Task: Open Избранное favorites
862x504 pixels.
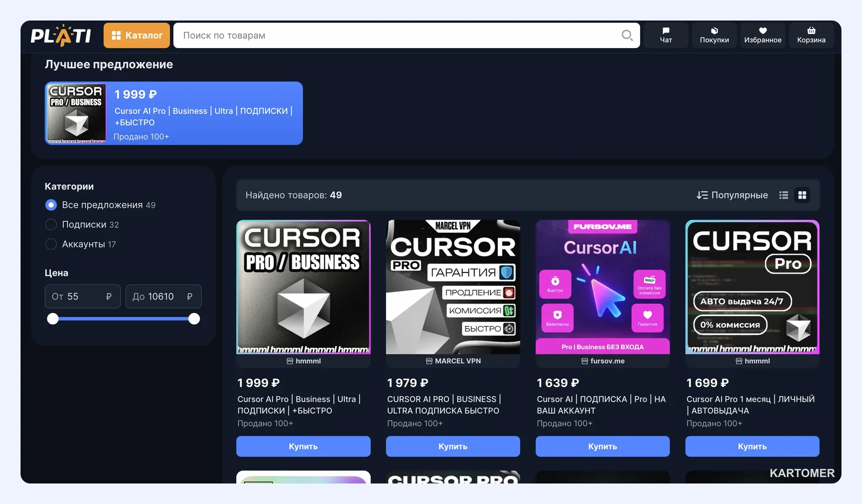Action: tap(763, 36)
